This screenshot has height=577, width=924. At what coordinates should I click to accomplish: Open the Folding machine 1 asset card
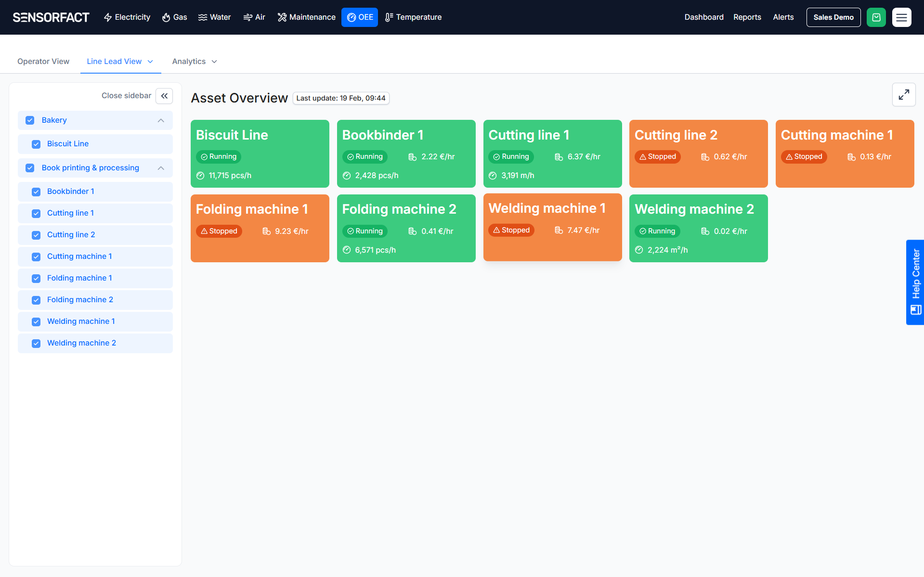tap(260, 228)
